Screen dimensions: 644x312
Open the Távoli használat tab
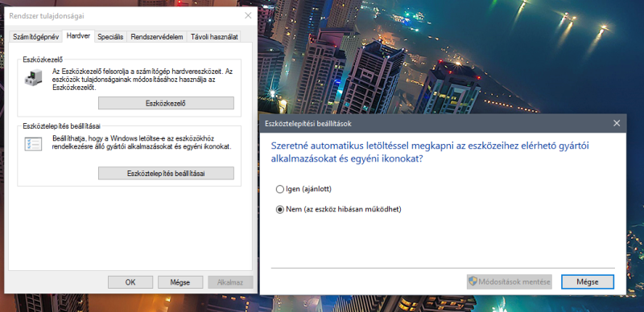pos(213,36)
